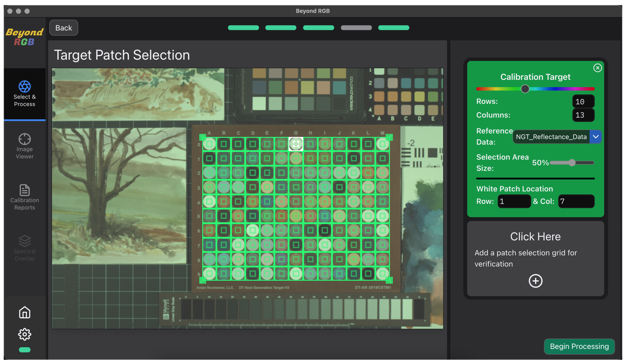Viewport: 627px width, 364px height.
Task: Open the Image Viewer crosshair icon
Action: click(24, 139)
